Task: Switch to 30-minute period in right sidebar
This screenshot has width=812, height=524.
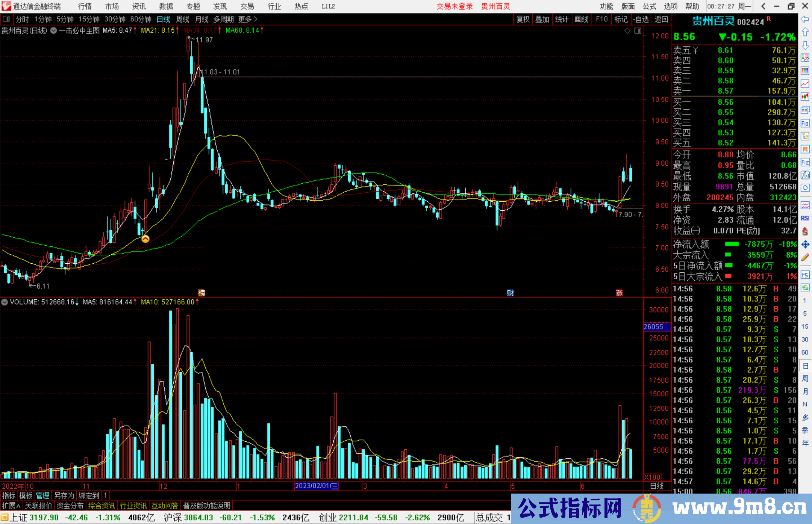Action: (805, 339)
